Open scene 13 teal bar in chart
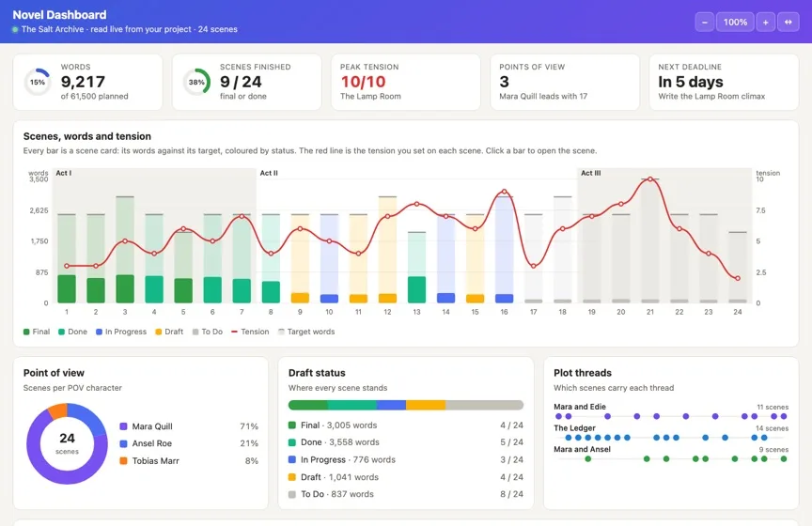 coord(416,289)
